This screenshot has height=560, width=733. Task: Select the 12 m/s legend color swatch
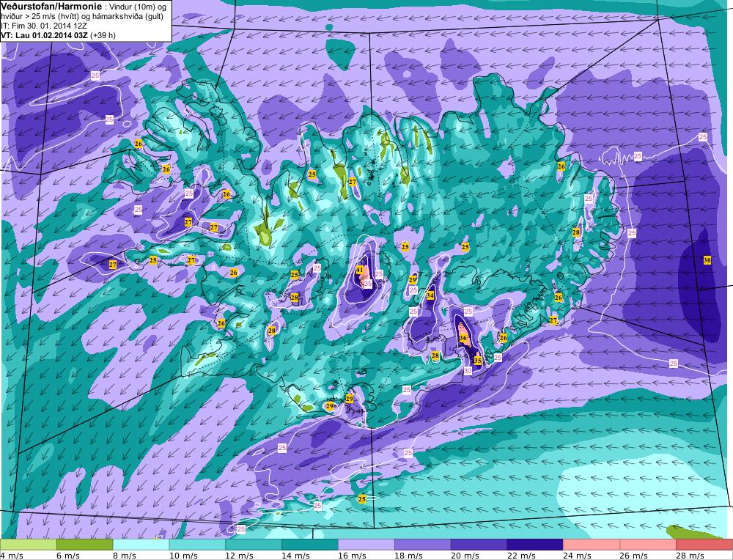[254, 545]
